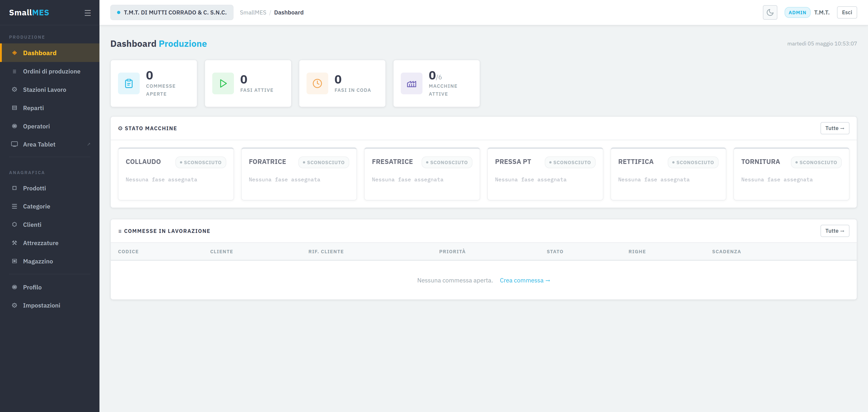Click the SmallMES logo
868x412 pixels.
[29, 12]
